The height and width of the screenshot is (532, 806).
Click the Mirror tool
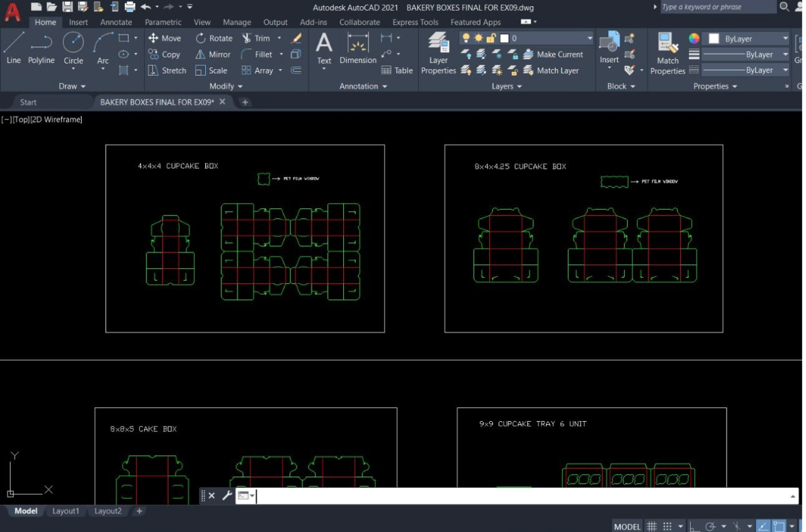click(x=212, y=54)
